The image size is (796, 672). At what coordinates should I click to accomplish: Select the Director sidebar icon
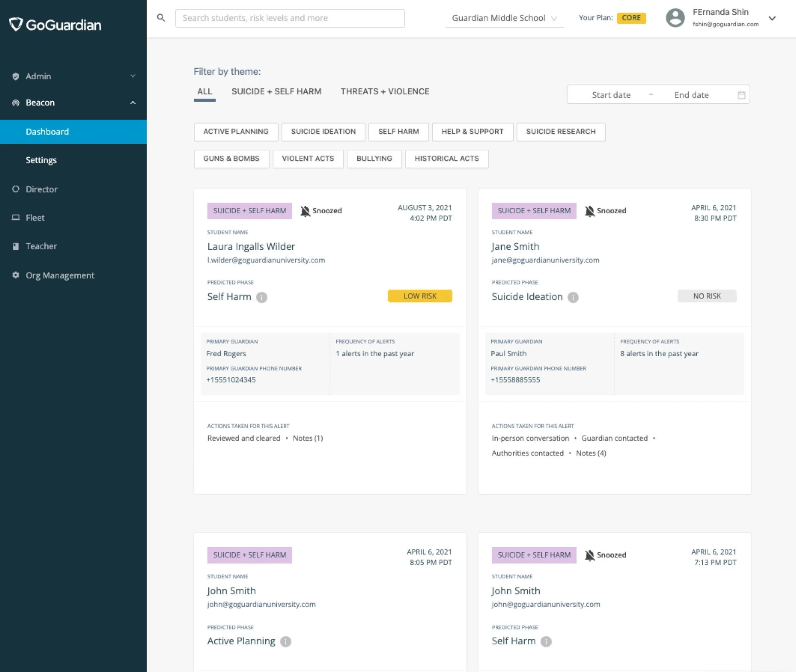(16, 189)
